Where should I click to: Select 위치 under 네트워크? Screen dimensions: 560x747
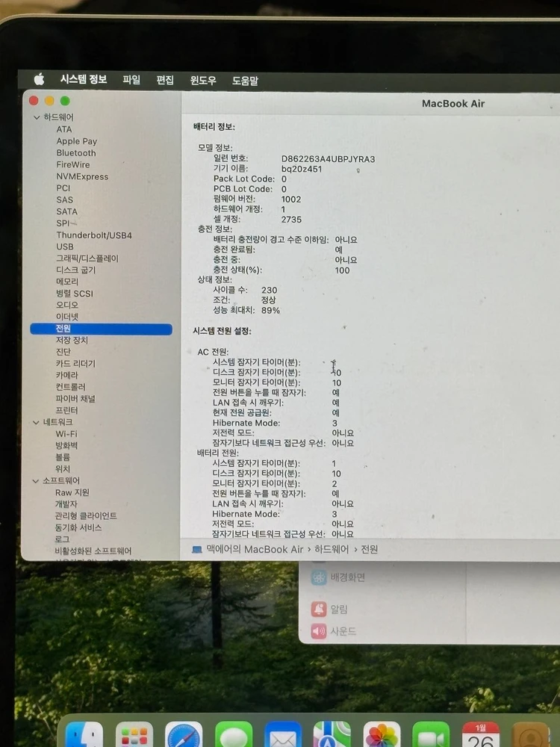pos(63,469)
